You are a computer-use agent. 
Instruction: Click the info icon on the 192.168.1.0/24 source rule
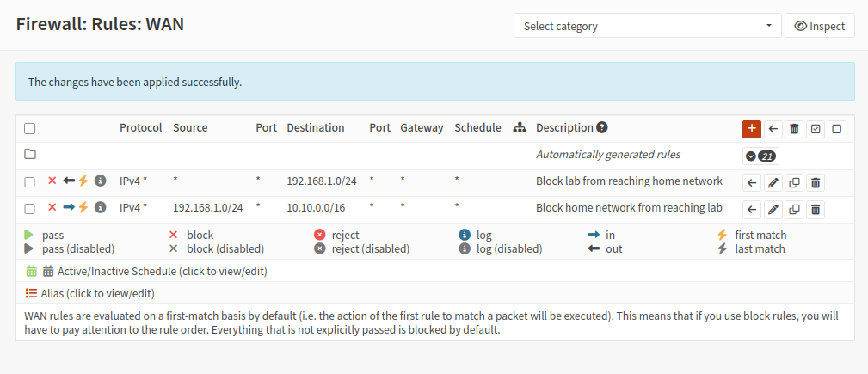[x=100, y=207]
